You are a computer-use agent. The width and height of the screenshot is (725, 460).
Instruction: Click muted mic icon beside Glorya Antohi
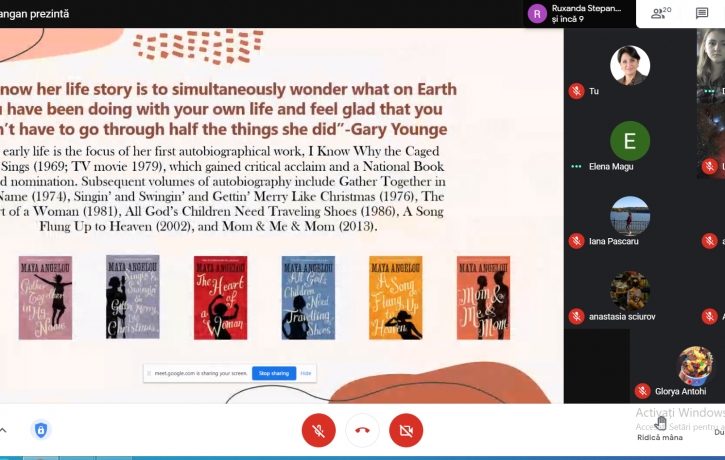(642, 391)
